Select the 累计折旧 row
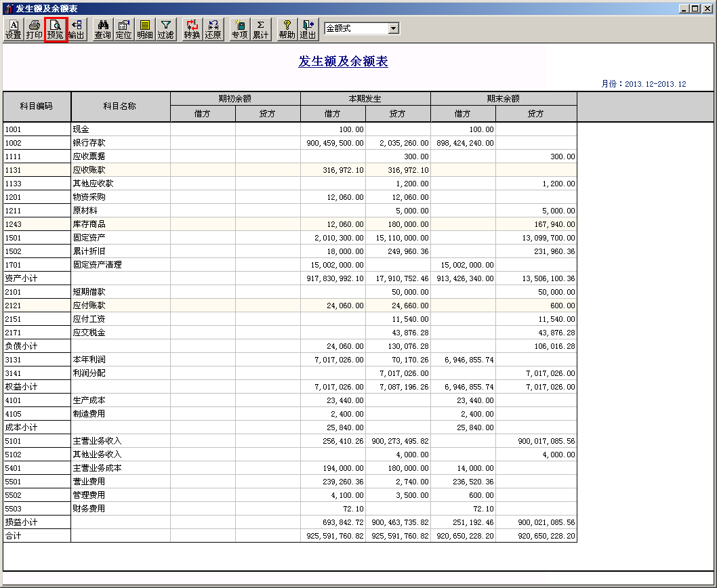717x588 pixels. (290, 251)
